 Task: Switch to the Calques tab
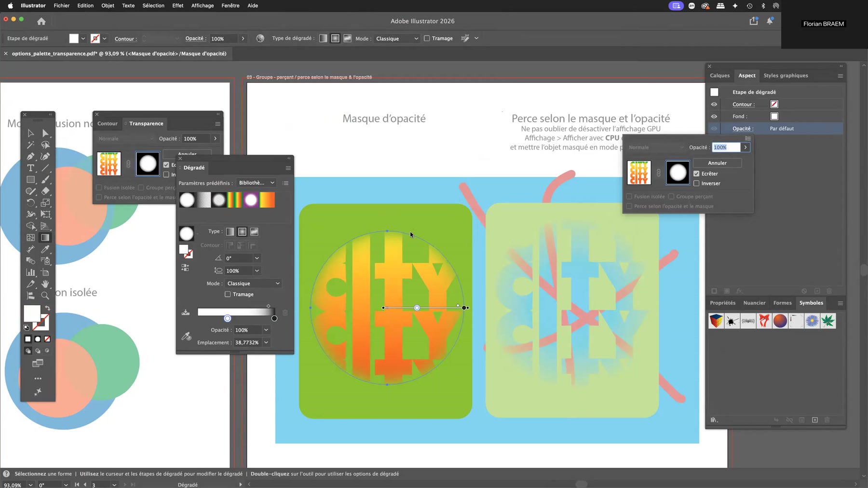[719, 76]
